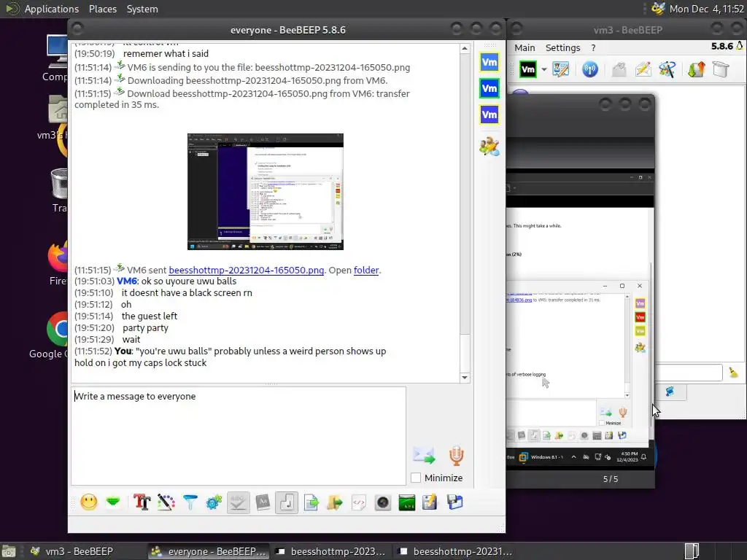
Task: Switch to everyone - BeeBEEP taskbar button
Action: (x=209, y=551)
